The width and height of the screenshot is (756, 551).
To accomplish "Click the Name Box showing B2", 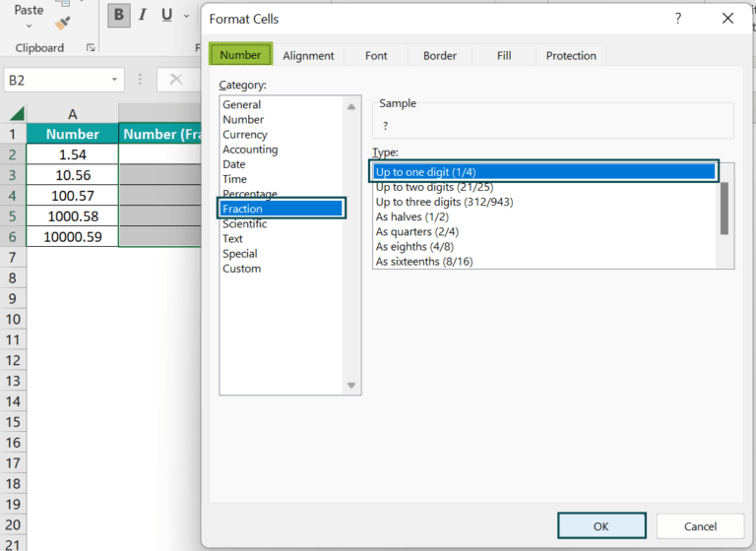I will pos(57,80).
